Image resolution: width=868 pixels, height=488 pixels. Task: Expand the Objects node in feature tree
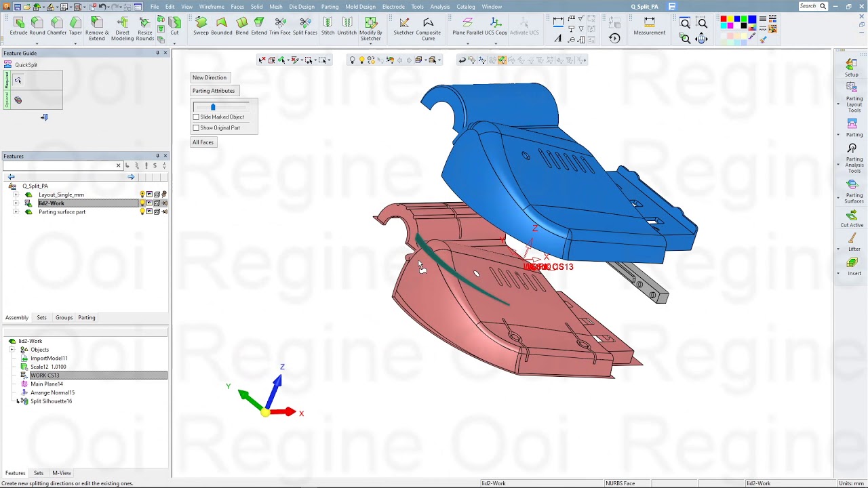click(12, 350)
